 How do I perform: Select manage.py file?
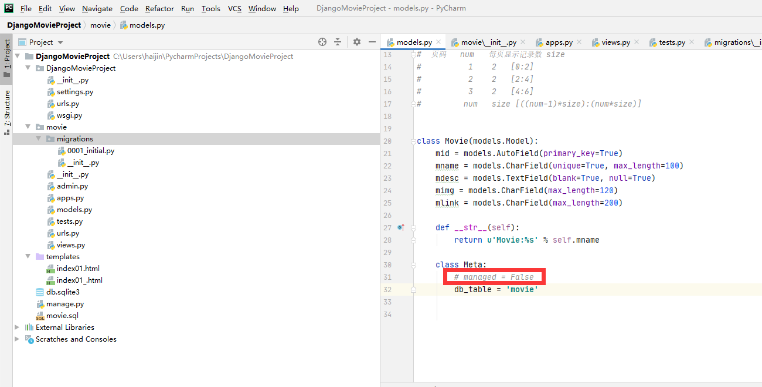(x=60, y=304)
